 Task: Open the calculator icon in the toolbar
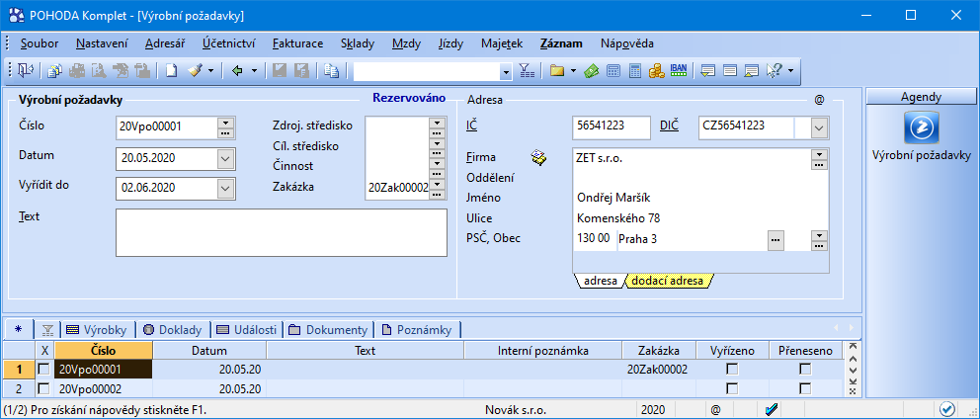tap(635, 70)
